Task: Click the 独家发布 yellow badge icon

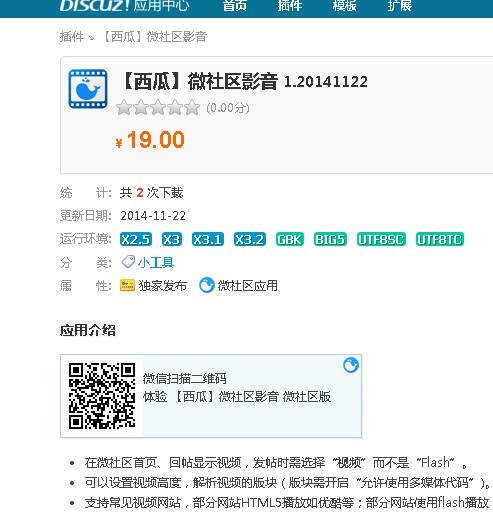Action: click(127, 285)
